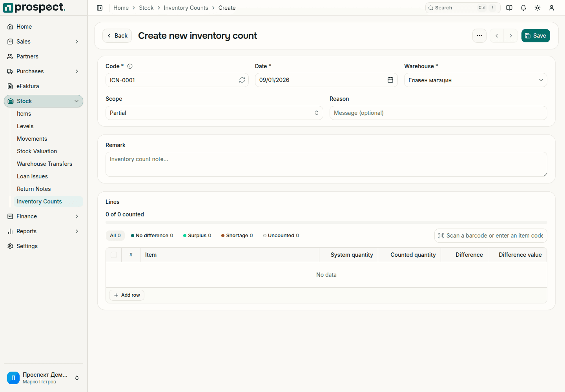The image size is (565, 392).
Task: Go to Inventory Counts breadcrumb
Action: coord(186,8)
